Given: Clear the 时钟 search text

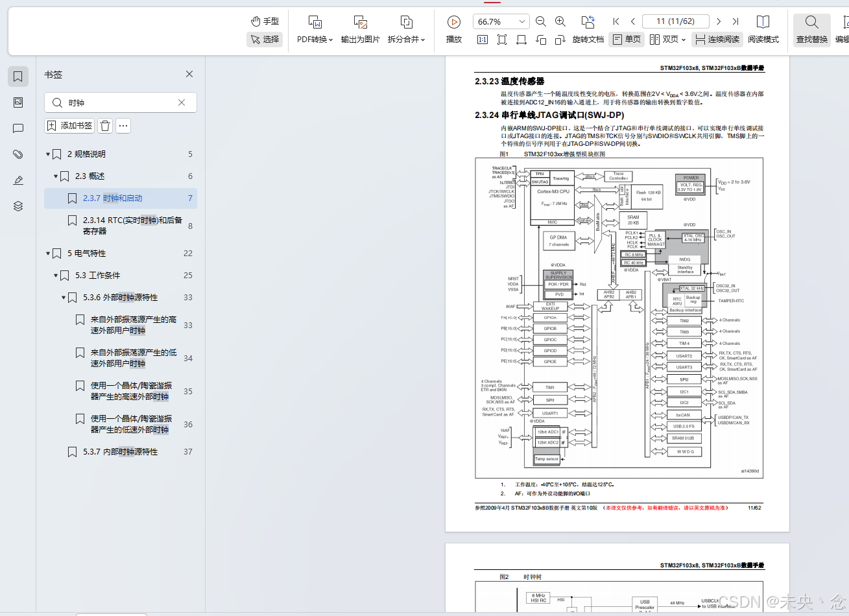Looking at the screenshot, I should [182, 102].
